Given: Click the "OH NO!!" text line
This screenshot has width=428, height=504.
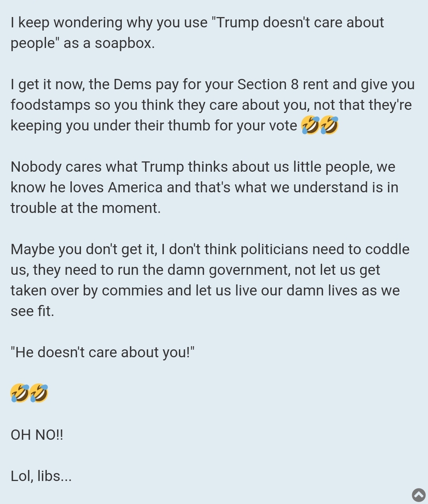Looking at the screenshot, I should coord(37,435).
